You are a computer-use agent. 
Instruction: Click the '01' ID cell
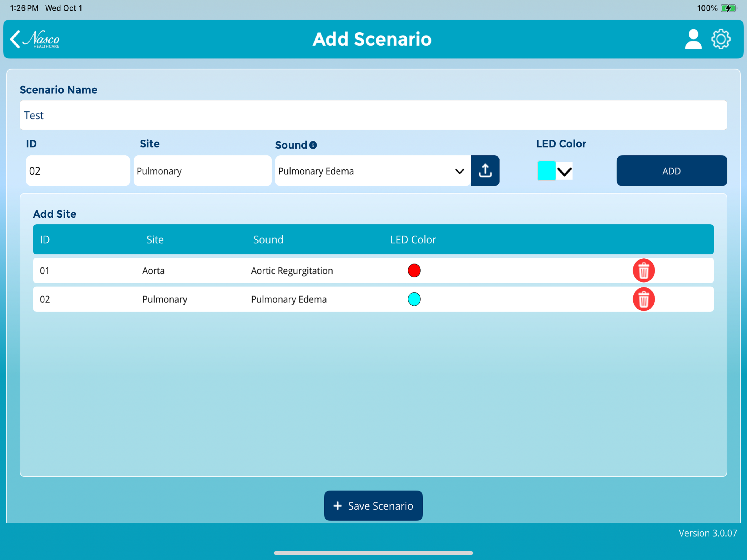45,270
